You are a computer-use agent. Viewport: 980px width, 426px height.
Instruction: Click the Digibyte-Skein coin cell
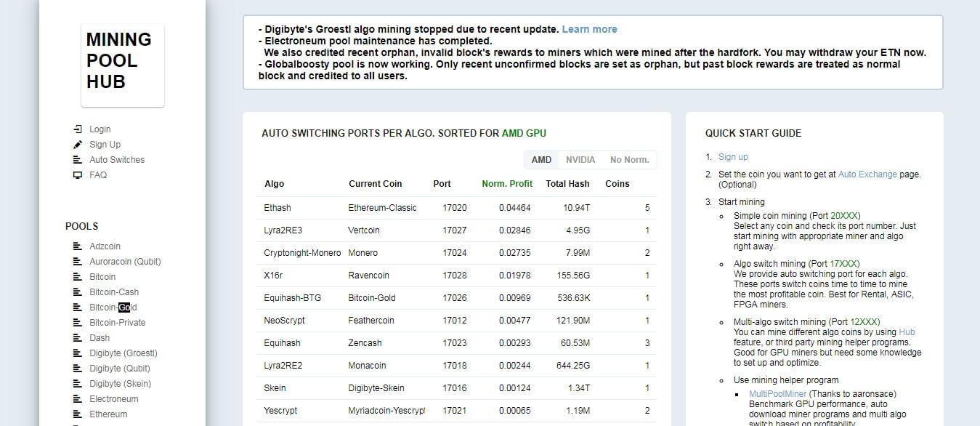click(x=376, y=388)
